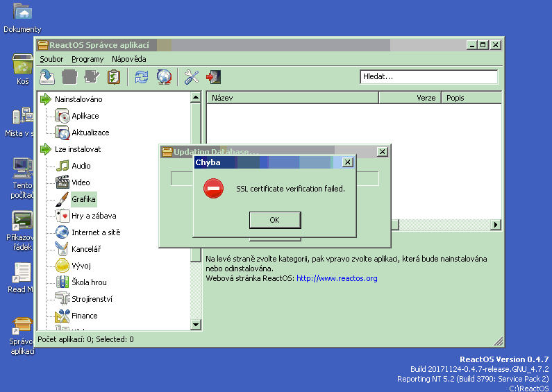Select the Aplikace category icon
This screenshot has width=552, height=392.
click(62, 116)
